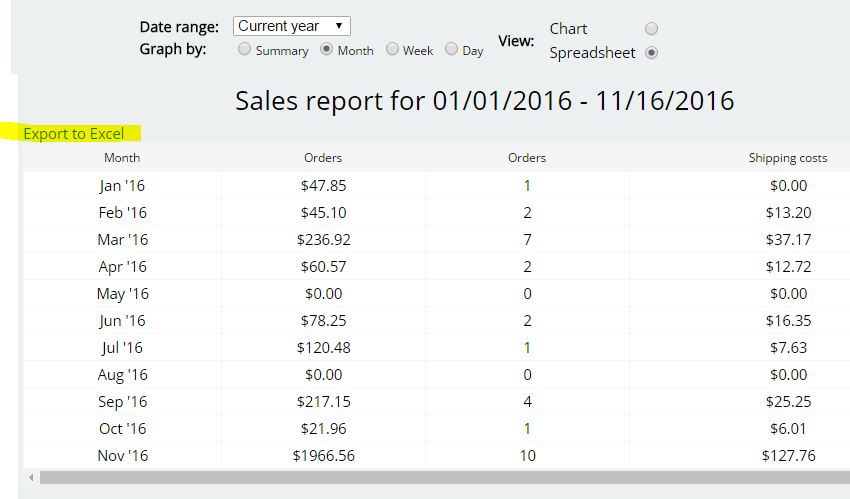This screenshot has width=850, height=499.
Task: Click the Shipping costs column header
Action: click(788, 158)
